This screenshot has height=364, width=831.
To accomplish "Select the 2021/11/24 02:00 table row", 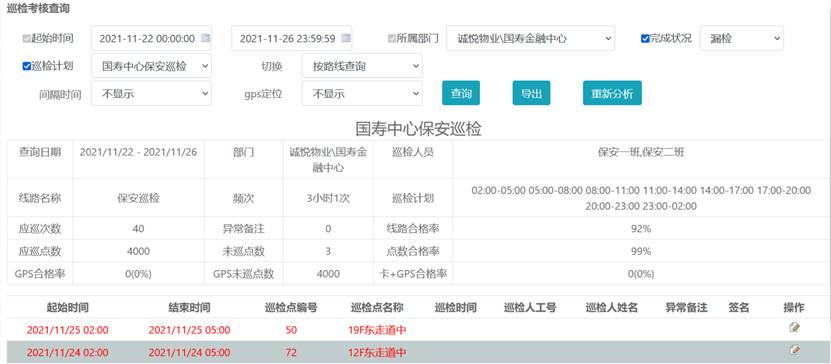I will coord(416,352).
